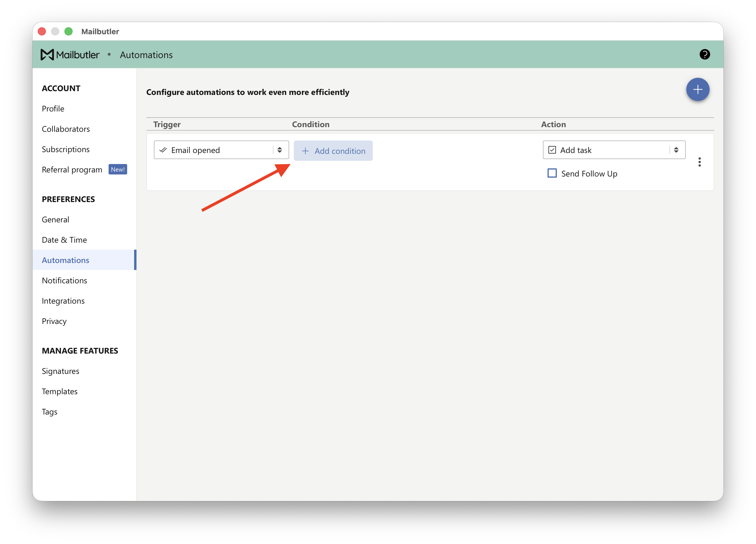Open the Notifications preferences page
The image size is (756, 544).
(64, 280)
